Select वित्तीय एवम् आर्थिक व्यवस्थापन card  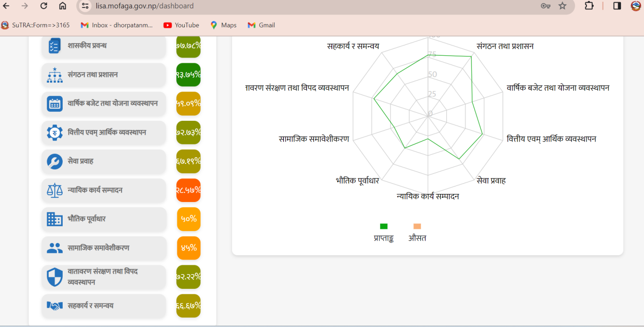point(104,133)
